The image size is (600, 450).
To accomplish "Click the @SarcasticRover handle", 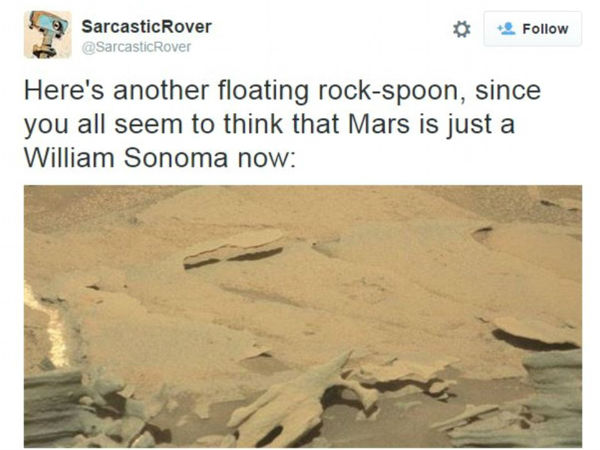I will click(136, 47).
